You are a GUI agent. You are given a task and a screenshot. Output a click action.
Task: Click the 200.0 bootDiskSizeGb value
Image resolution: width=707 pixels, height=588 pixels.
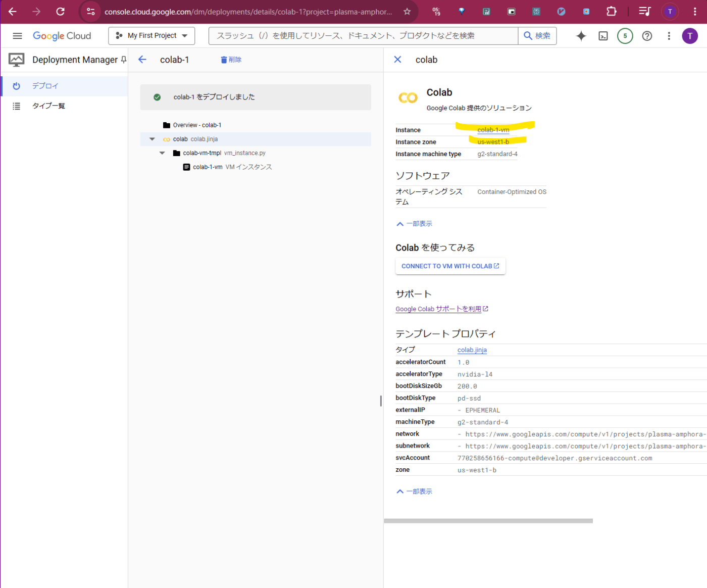click(467, 386)
